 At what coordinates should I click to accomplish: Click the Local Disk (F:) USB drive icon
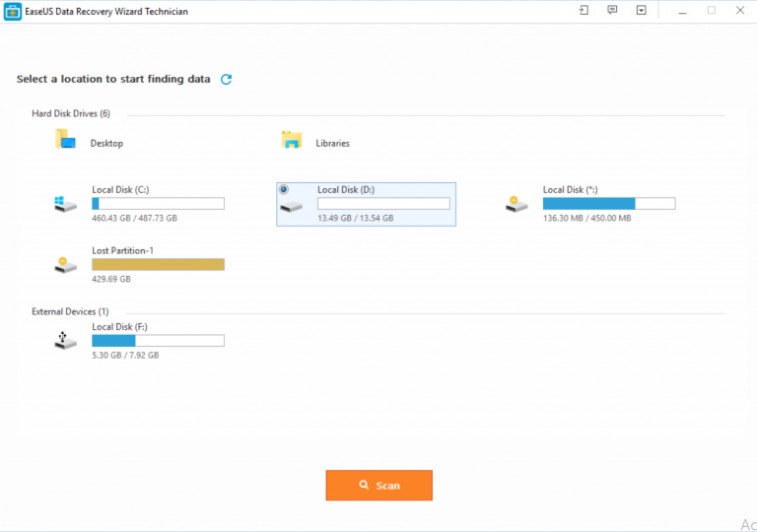tap(65, 340)
